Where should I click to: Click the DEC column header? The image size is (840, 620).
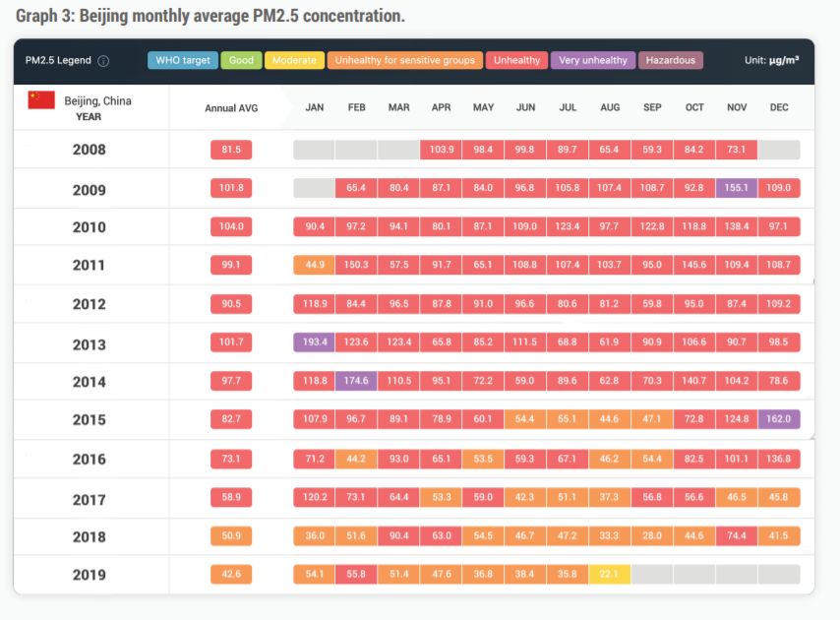pos(779,107)
